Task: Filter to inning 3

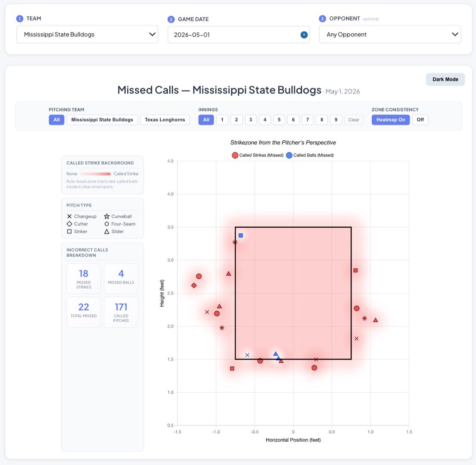Action: pos(251,120)
